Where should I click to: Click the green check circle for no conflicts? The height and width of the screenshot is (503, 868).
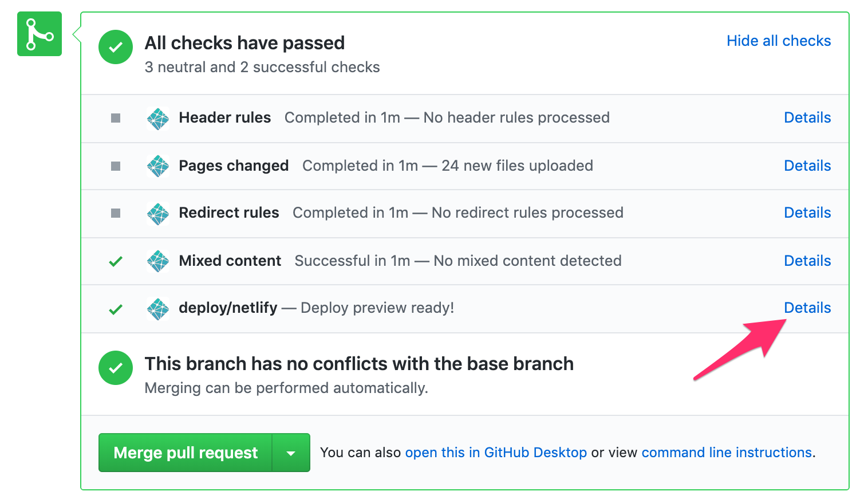116,368
